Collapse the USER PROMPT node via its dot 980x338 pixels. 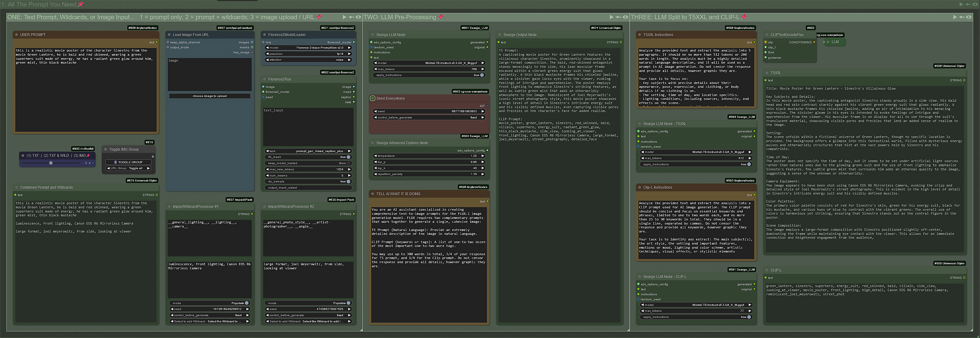click(17, 35)
